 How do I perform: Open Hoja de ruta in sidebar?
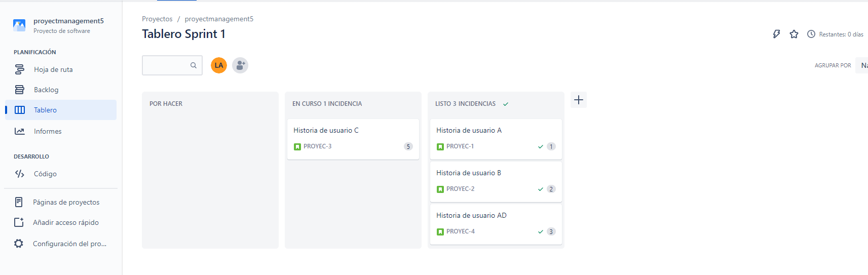[x=53, y=69]
